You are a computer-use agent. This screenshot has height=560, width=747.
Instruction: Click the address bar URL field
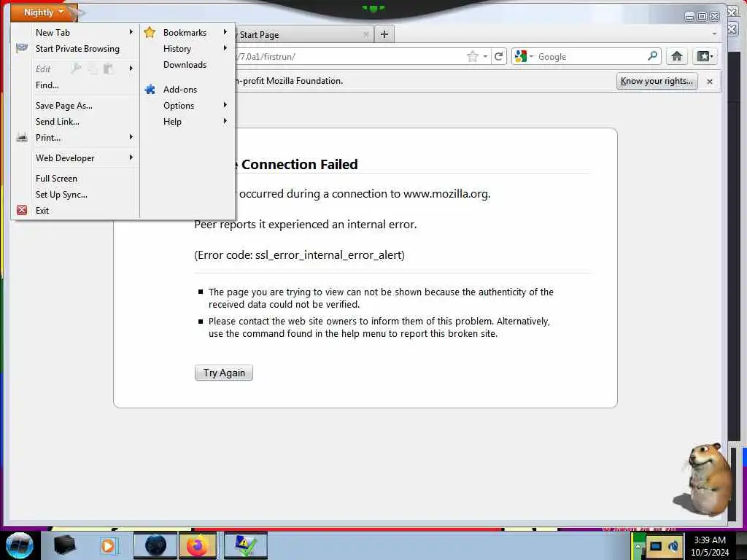click(350, 57)
